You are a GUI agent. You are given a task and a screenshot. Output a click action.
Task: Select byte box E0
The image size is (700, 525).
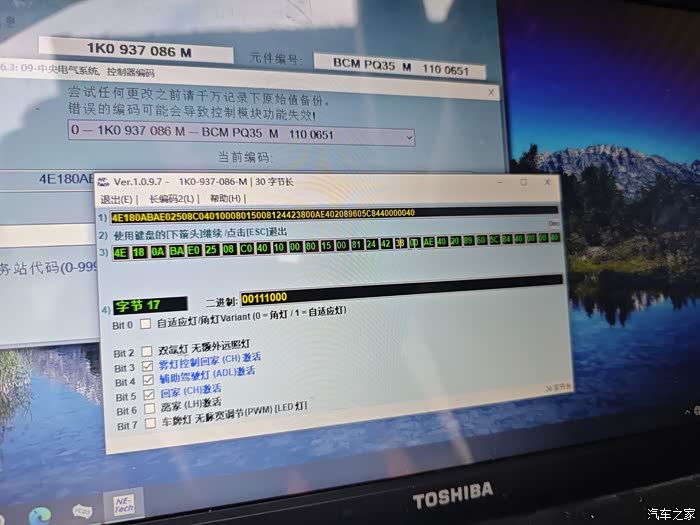click(194, 250)
